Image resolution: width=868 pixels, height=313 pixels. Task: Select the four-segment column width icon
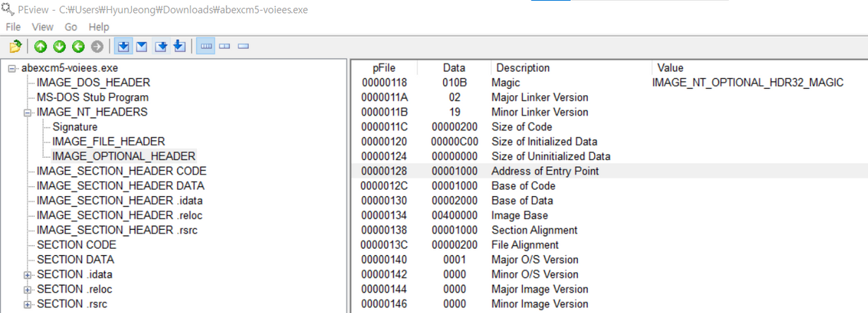pyautogui.click(x=207, y=47)
